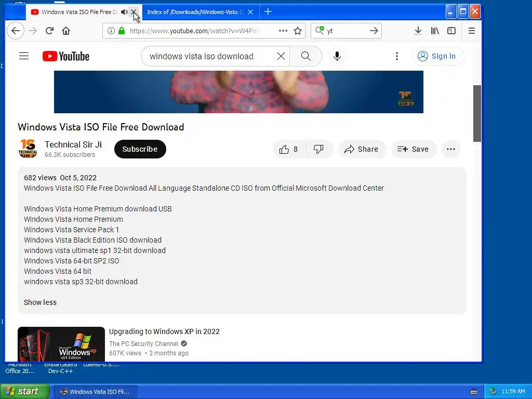Subscribe to Technical Sir Ji
This screenshot has width=532, height=399.
pos(140,149)
